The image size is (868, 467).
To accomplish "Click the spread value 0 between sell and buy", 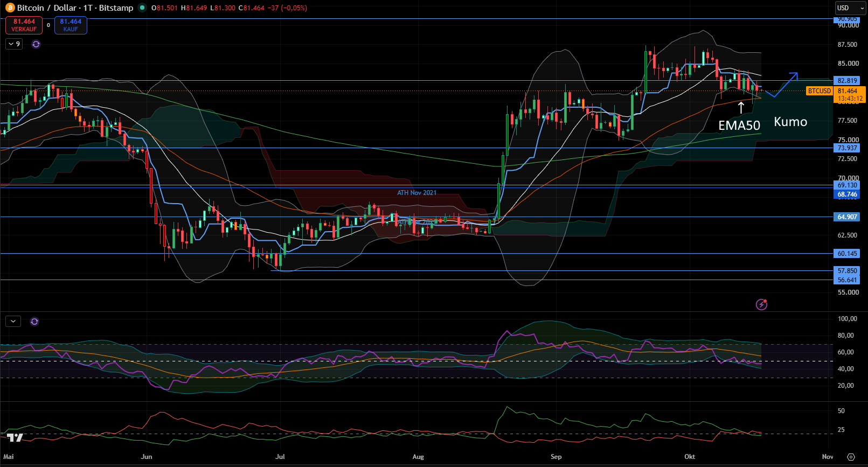I will coord(48,25).
